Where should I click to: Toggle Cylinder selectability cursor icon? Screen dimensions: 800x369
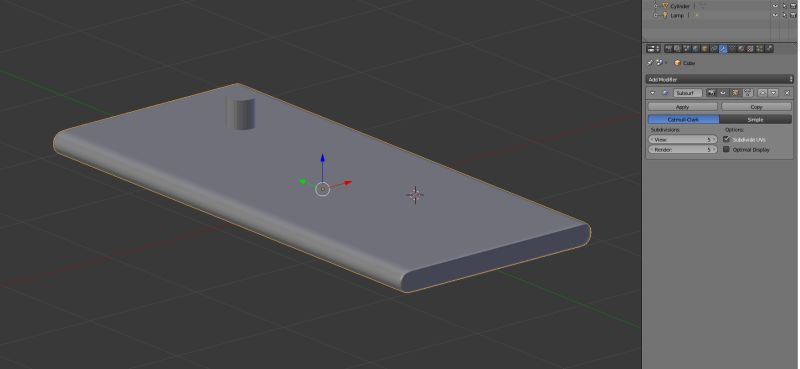[x=784, y=6]
